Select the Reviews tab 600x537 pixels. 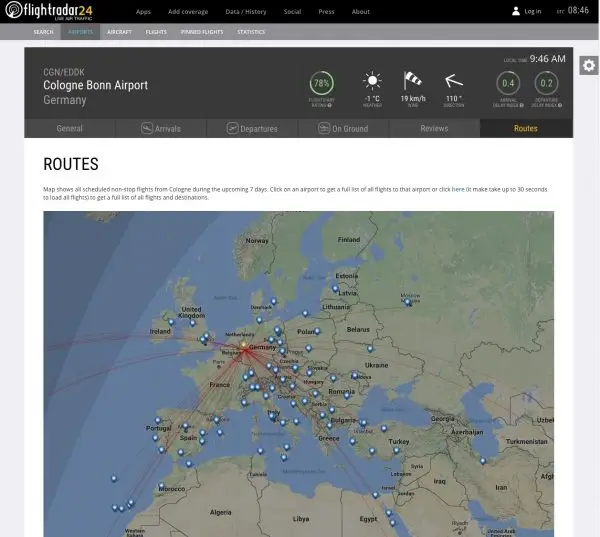(x=434, y=129)
